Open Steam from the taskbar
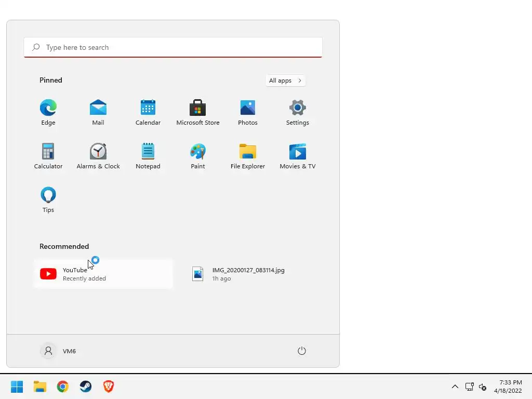The image size is (532, 399). point(86,387)
